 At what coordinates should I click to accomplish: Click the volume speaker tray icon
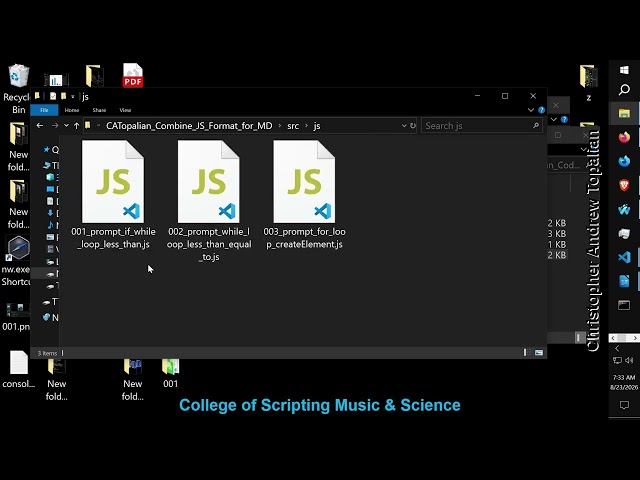click(x=629, y=360)
